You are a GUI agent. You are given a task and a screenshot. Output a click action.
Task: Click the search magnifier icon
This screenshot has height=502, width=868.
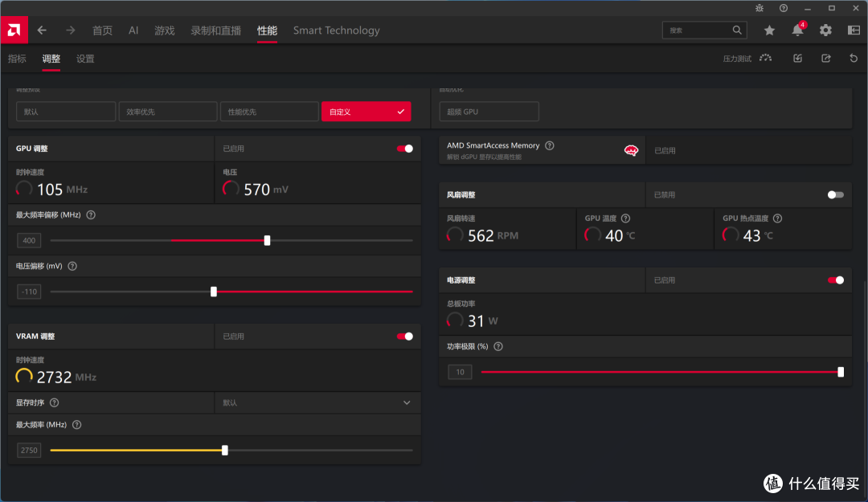[737, 30]
